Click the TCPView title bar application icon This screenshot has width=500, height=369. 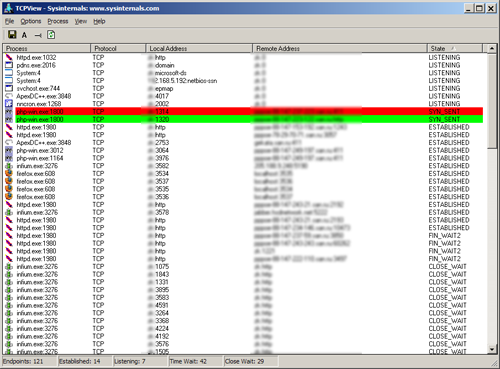[9, 8]
